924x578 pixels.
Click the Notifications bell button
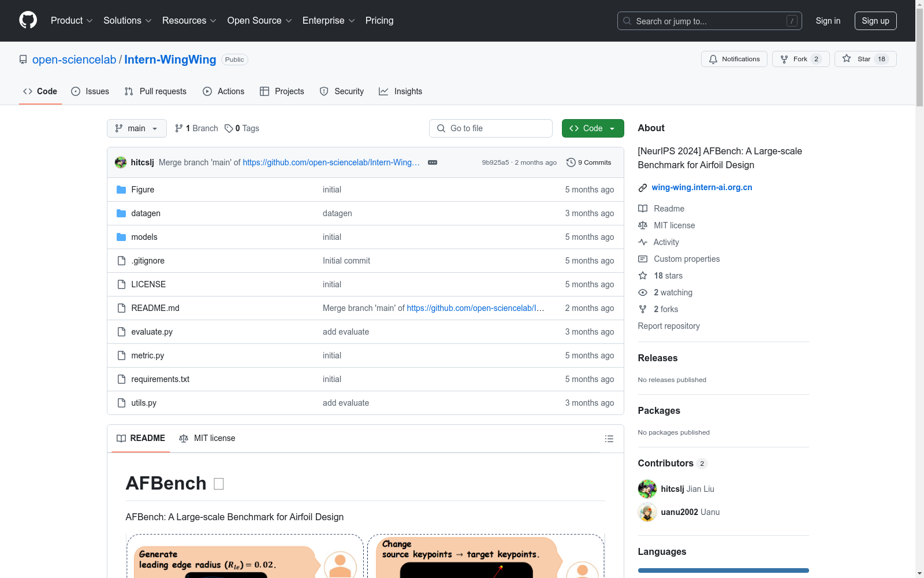point(734,59)
